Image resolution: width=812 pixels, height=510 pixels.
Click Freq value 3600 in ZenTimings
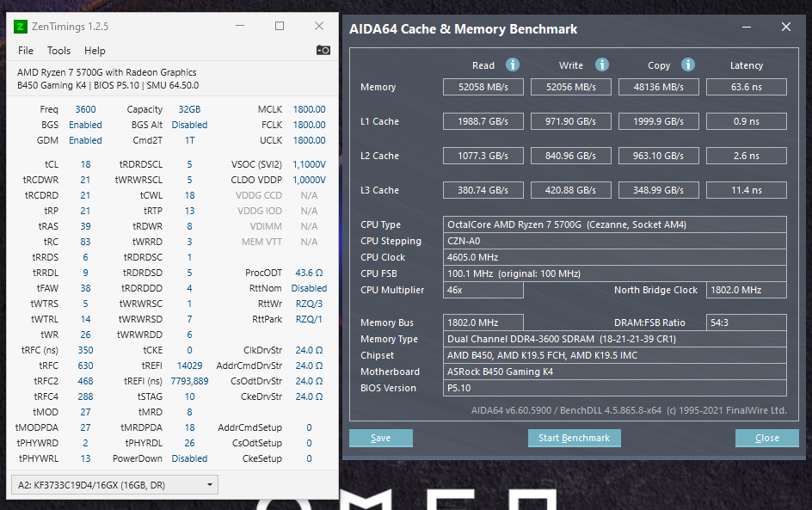(x=85, y=109)
